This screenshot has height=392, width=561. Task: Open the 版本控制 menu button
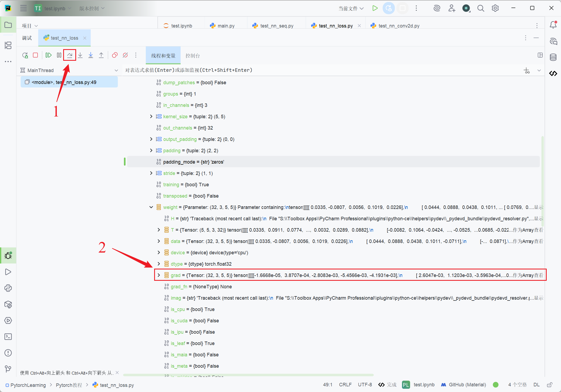(92, 8)
